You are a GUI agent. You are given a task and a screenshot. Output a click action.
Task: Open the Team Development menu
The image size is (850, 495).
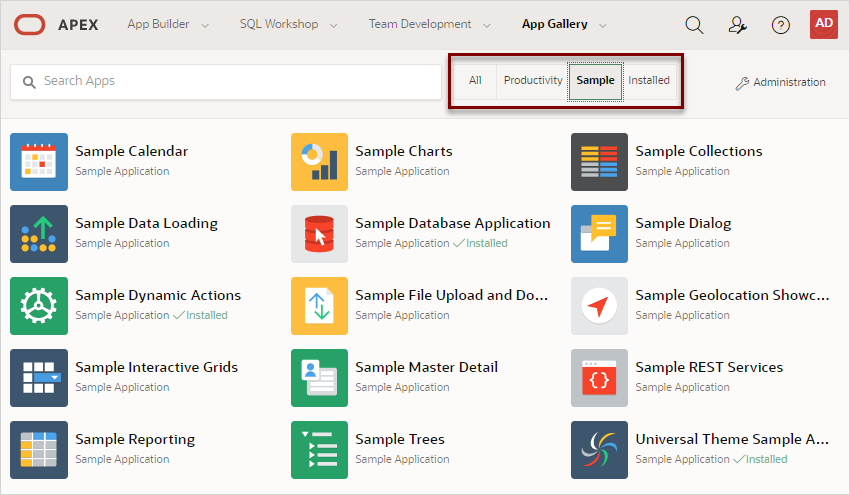click(x=420, y=24)
